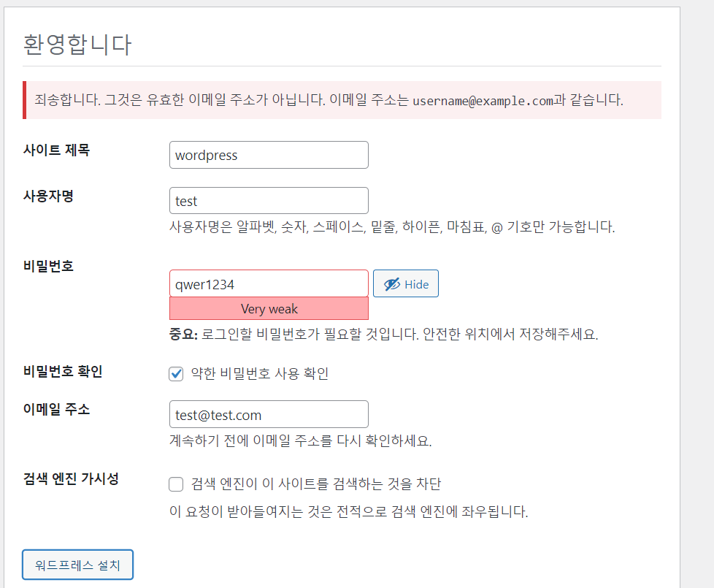This screenshot has height=588, width=714.
Task: Click the 워드프레스 설치 install button
Action: tap(78, 565)
